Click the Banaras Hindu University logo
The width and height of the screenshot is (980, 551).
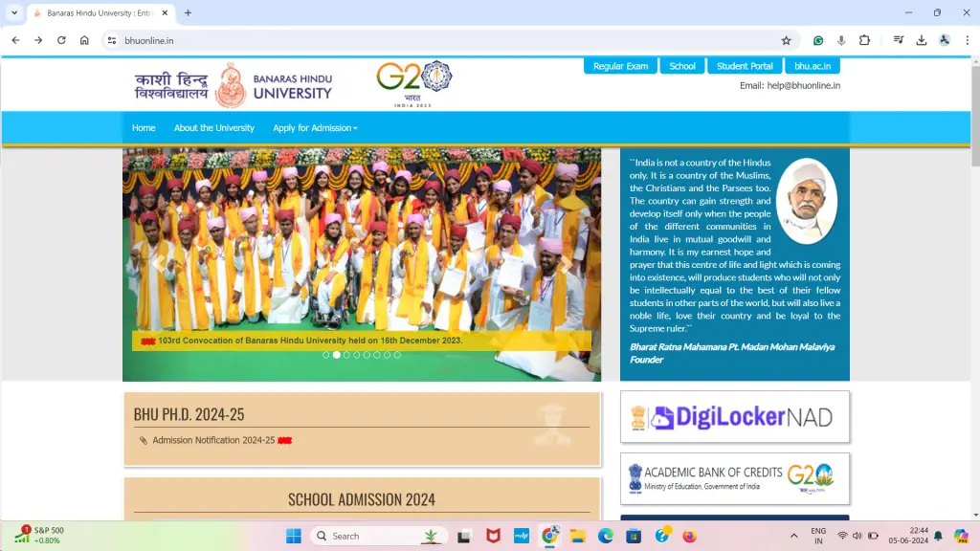tap(234, 85)
